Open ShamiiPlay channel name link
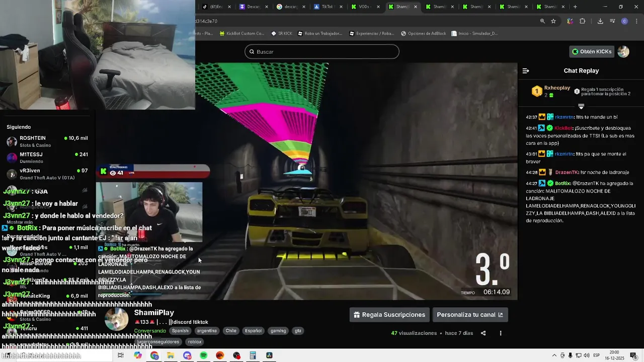The width and height of the screenshot is (644, 362). click(x=154, y=313)
